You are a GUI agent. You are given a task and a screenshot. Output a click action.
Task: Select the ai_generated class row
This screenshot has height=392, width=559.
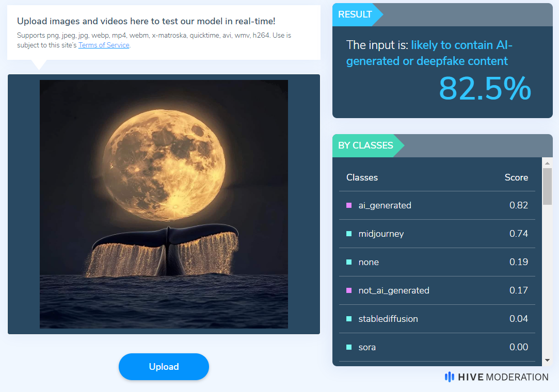pos(437,205)
